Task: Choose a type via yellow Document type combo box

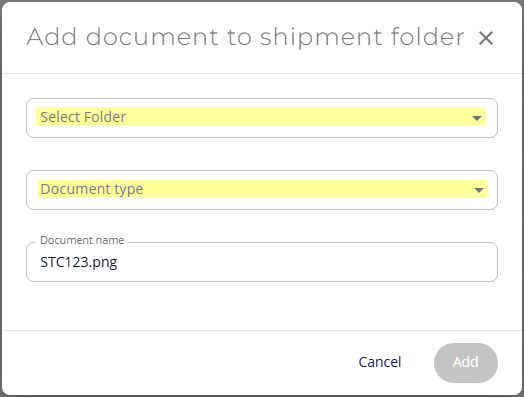Action: click(262, 188)
